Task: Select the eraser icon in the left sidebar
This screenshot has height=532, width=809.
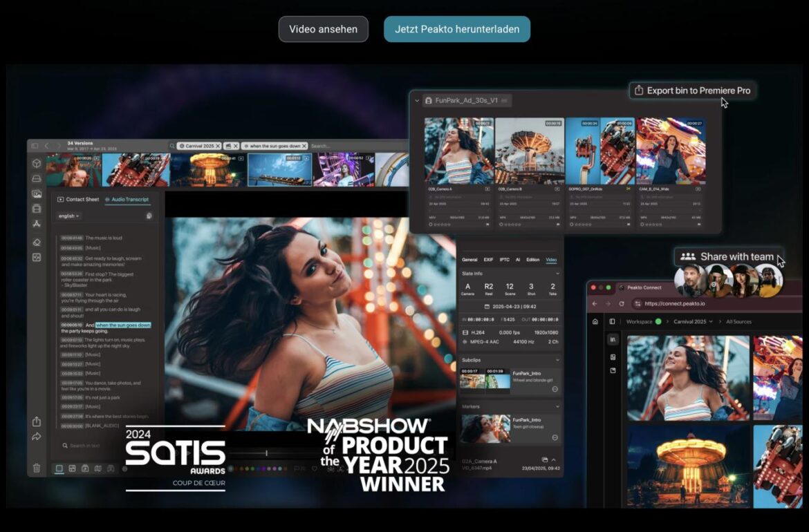Action: pyautogui.click(x=37, y=243)
